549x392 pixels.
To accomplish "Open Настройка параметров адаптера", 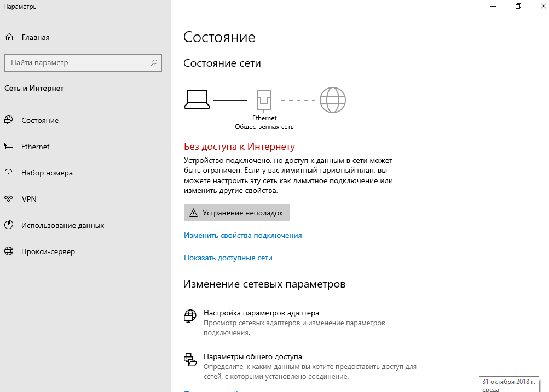I will pyautogui.click(x=261, y=313).
